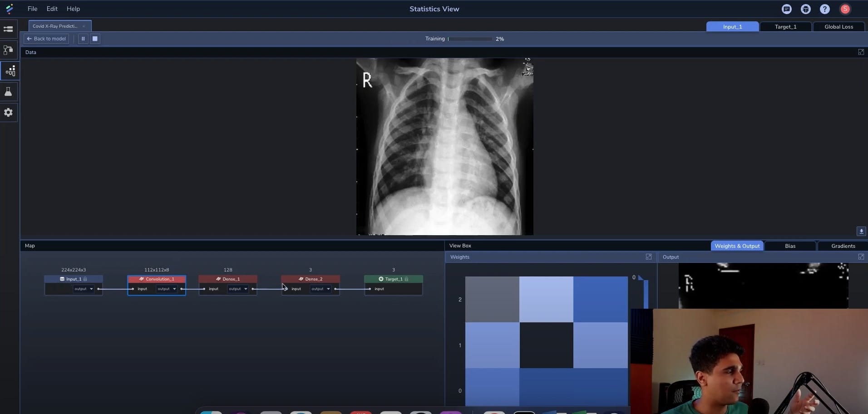Open the settings gear in sidebar

[8, 113]
